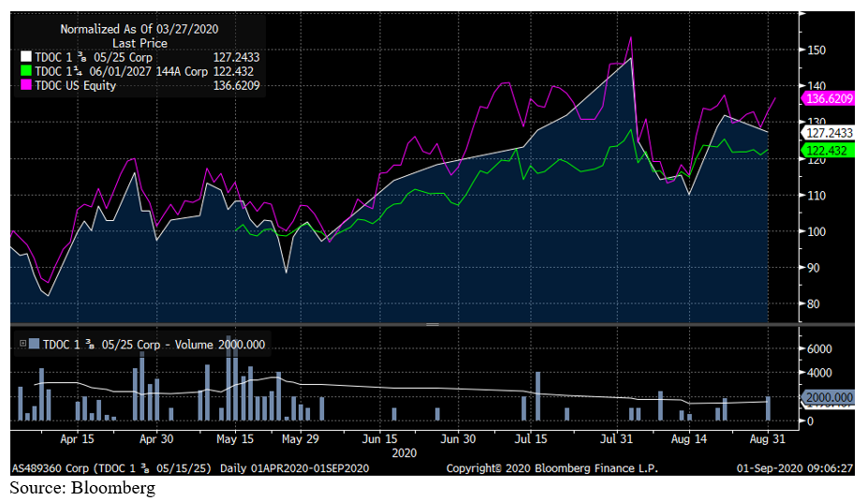Click the 'May 29' date axis label
Screen dimensions: 868x501
[x=300, y=439]
